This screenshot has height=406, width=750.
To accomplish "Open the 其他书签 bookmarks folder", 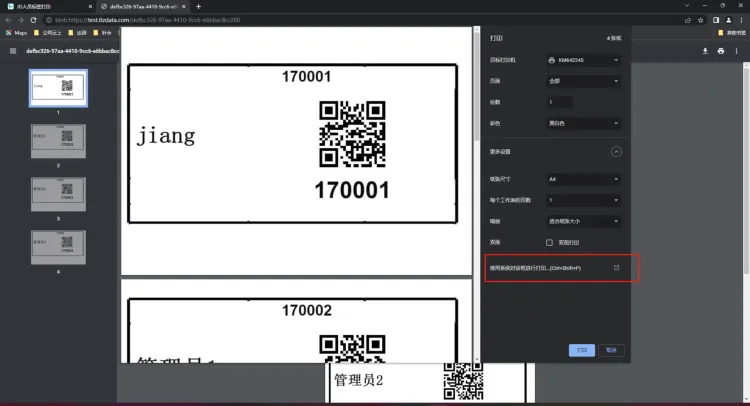I will click(x=731, y=33).
